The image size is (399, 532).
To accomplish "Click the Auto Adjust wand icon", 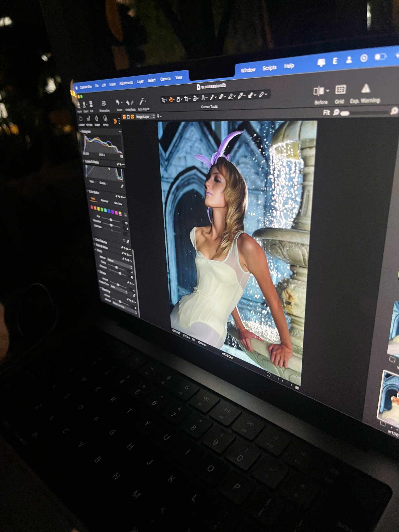I will coord(142,101).
